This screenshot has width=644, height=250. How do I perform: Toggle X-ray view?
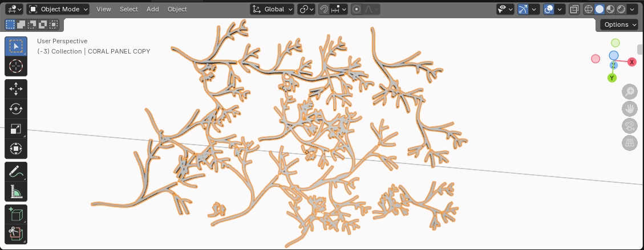[574, 9]
